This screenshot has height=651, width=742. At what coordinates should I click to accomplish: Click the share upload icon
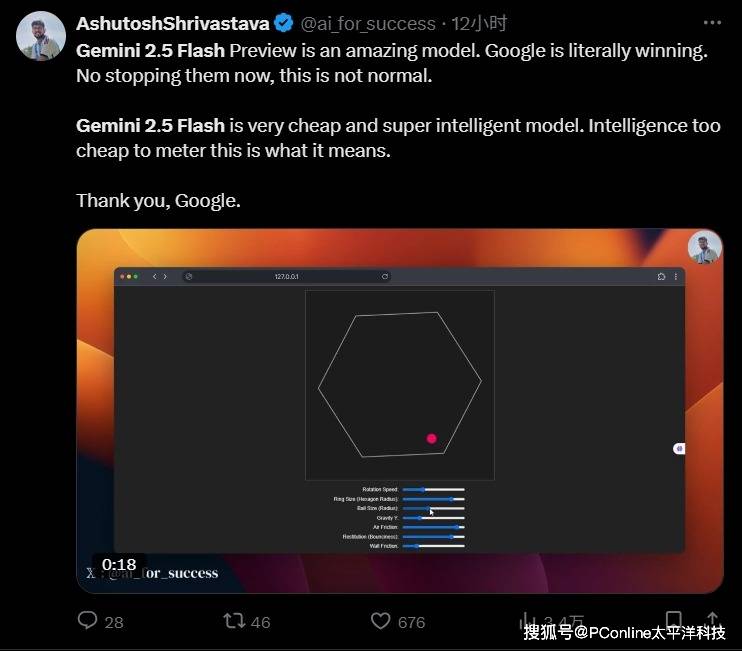(x=712, y=620)
